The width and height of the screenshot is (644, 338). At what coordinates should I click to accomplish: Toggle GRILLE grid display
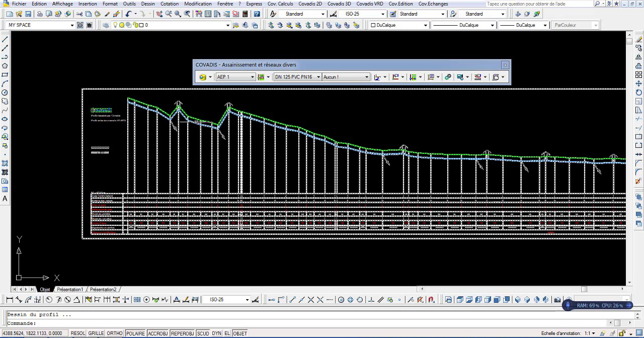tap(96, 333)
